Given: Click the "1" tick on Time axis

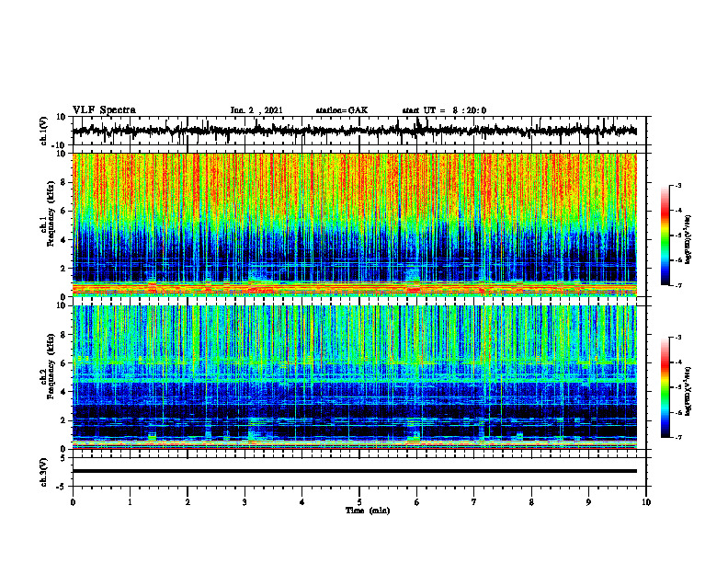Looking at the screenshot, I should [130, 502].
